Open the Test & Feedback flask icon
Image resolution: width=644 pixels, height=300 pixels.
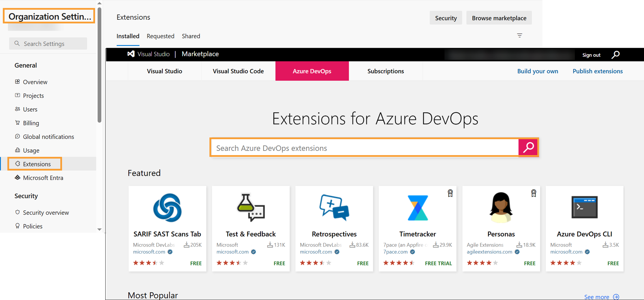coord(251,208)
